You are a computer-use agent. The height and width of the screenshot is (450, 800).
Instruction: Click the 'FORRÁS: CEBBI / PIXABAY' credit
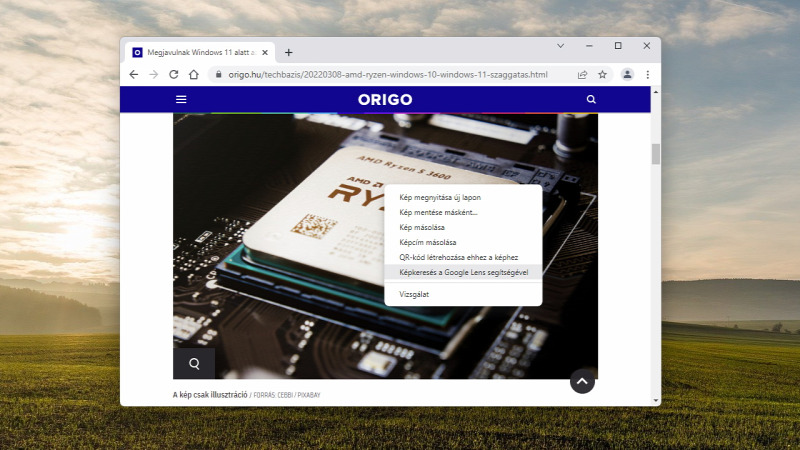point(287,395)
